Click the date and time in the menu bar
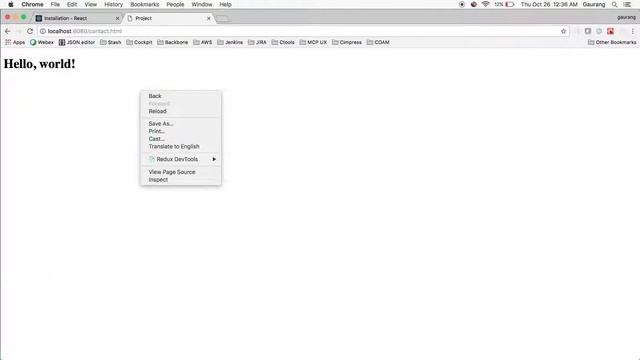640x360 pixels. [549, 4]
